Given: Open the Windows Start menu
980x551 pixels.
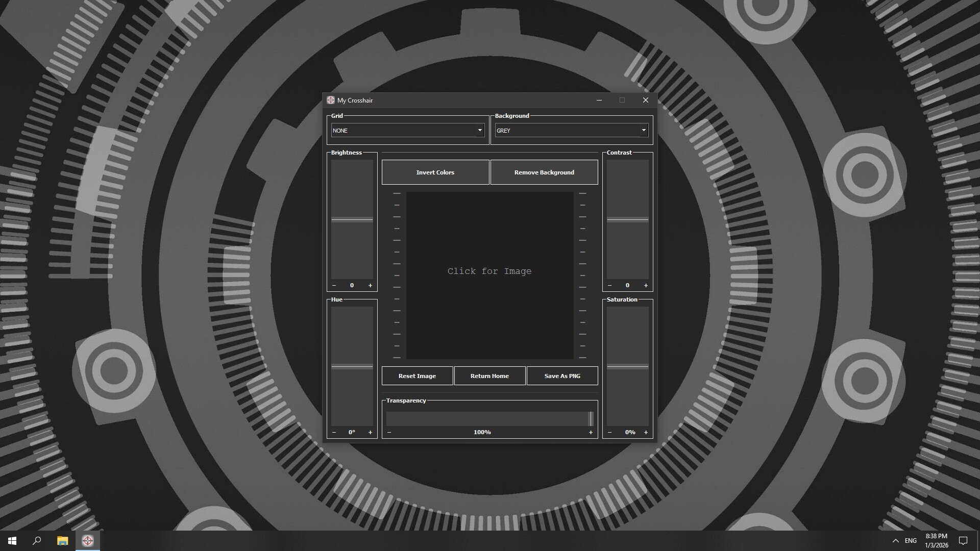Looking at the screenshot, I should pyautogui.click(x=11, y=540).
